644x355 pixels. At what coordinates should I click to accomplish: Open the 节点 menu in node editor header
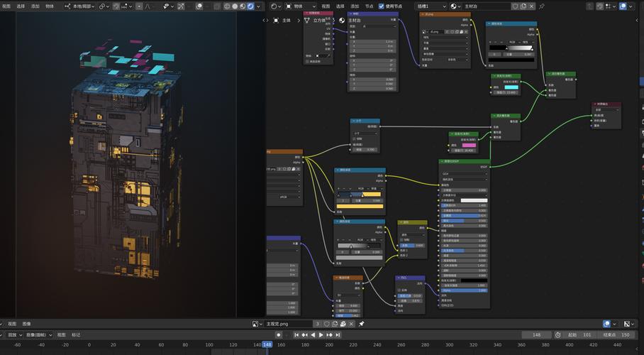pyautogui.click(x=370, y=6)
